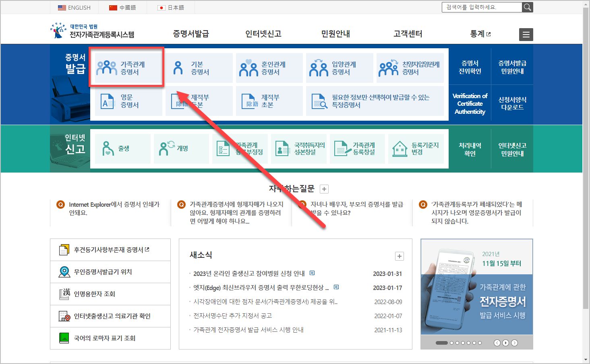This screenshot has width=590, height=364.
Task: Expand the 새소식 news plus button
Action: (399, 256)
